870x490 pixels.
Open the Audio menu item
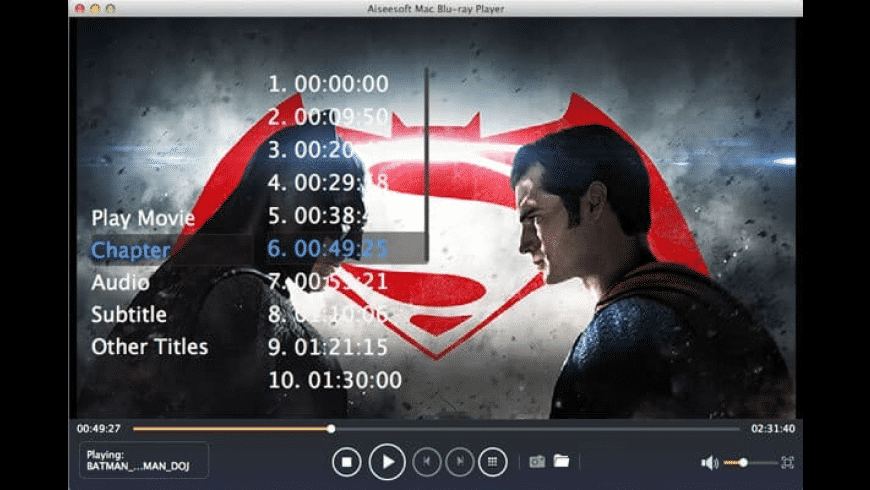[120, 282]
